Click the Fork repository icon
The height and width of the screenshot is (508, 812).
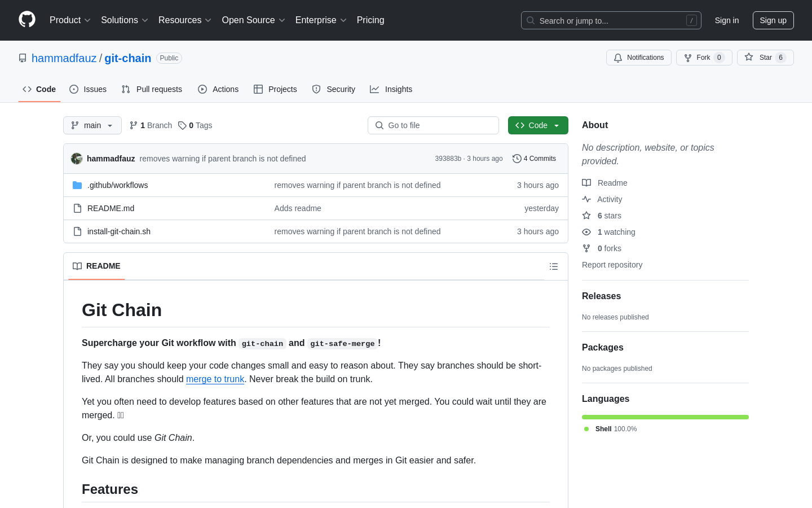(x=688, y=58)
